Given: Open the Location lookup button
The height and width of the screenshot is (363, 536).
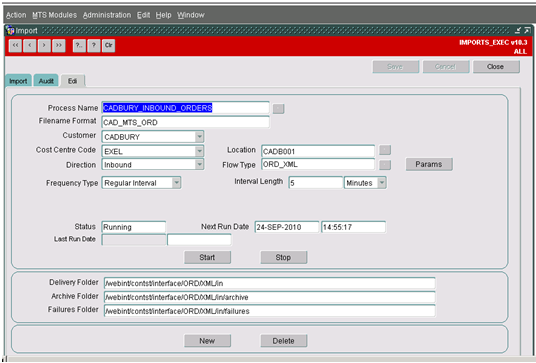Looking at the screenshot, I should [x=385, y=150].
